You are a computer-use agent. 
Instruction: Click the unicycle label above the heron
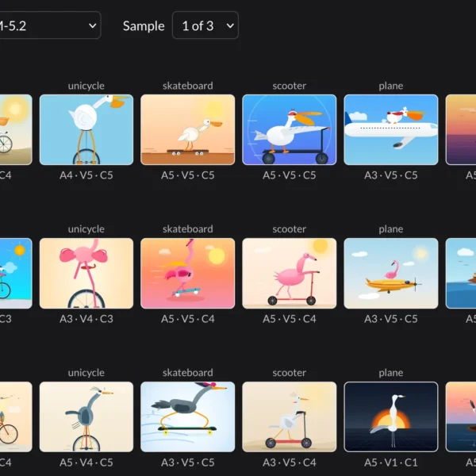pyautogui.click(x=86, y=373)
